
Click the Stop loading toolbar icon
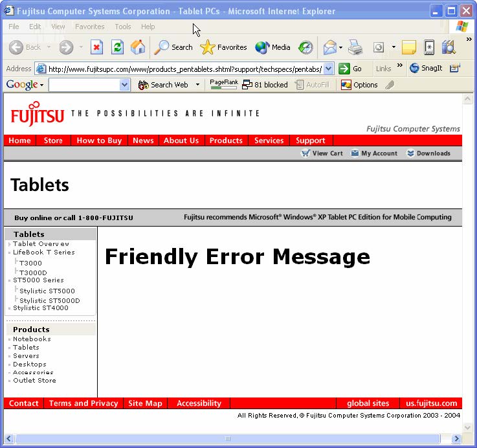tap(96, 47)
